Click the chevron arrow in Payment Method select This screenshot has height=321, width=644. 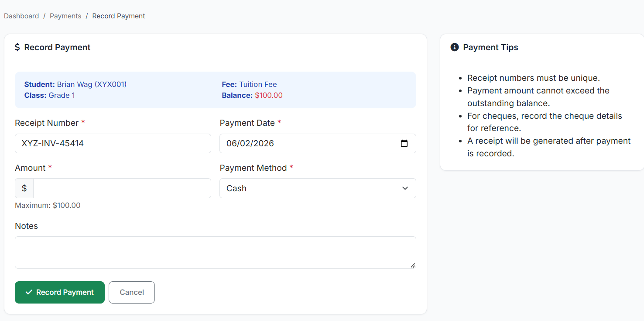pyautogui.click(x=405, y=188)
